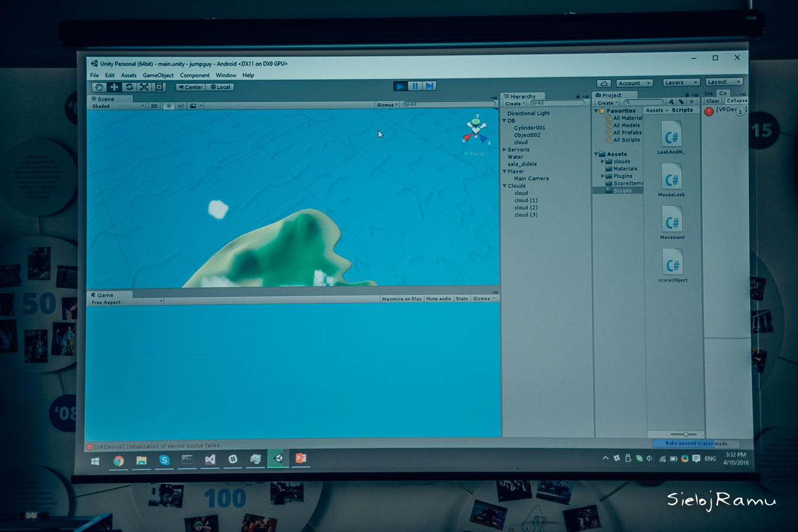
Task: Click Search by Type icon in Project
Action: click(x=671, y=102)
